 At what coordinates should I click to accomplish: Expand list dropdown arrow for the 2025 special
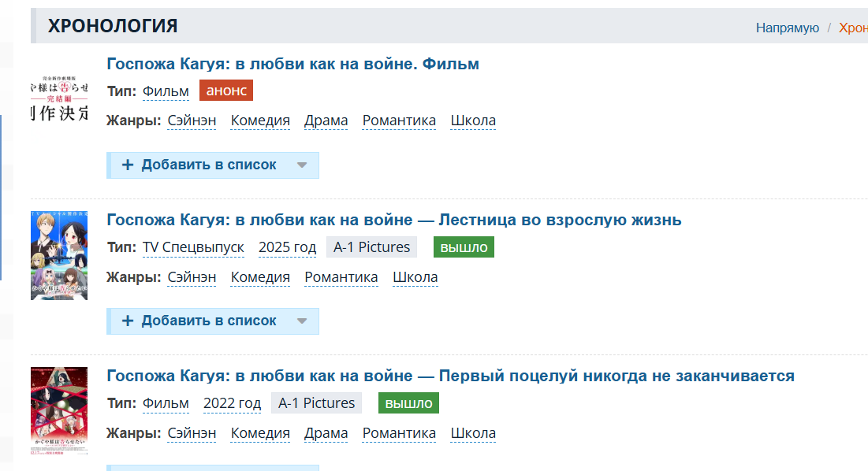click(x=302, y=321)
